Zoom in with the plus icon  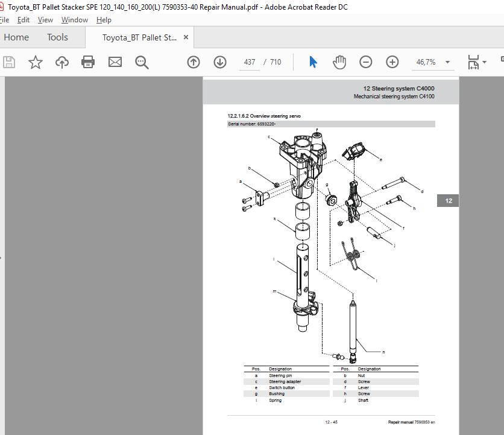[x=392, y=62]
